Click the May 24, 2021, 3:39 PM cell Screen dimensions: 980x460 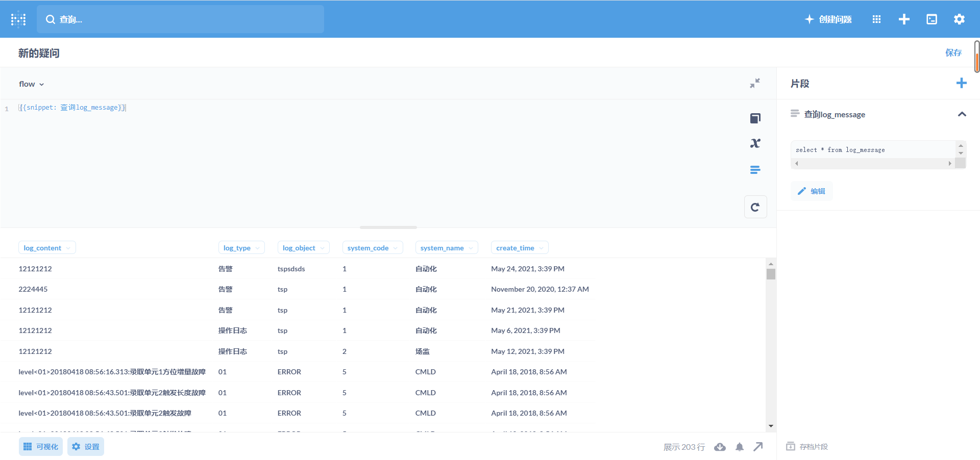[x=528, y=269]
